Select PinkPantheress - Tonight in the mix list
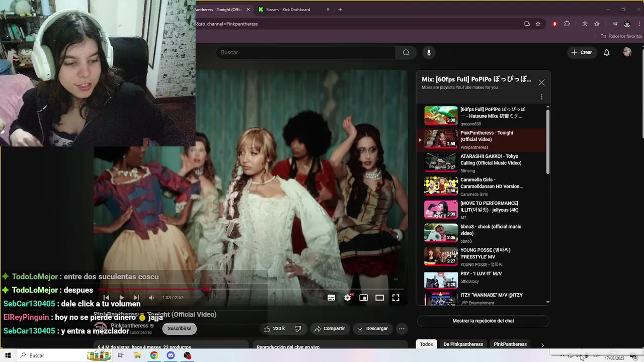644x362 pixels. [483, 140]
